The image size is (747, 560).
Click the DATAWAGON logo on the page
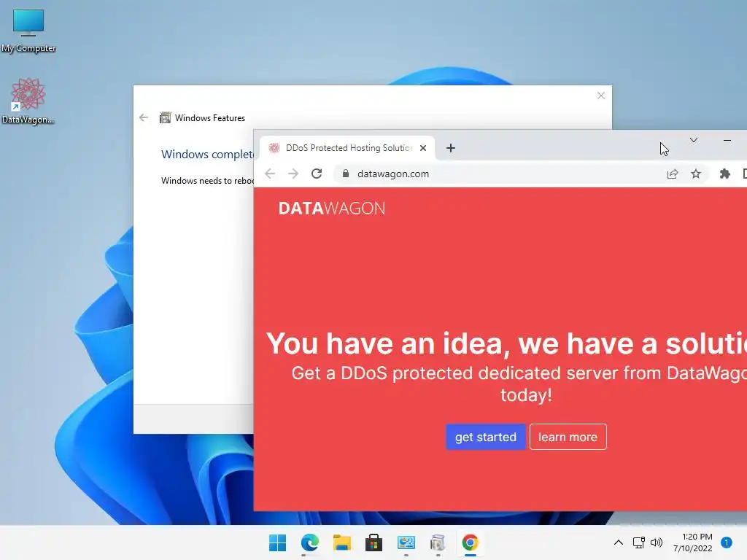point(332,209)
